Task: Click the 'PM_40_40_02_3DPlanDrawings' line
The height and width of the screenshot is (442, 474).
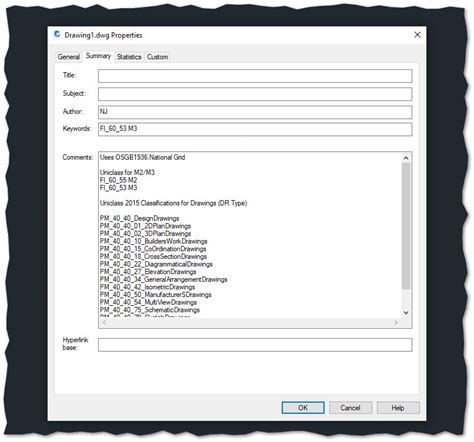Action: [x=145, y=234]
